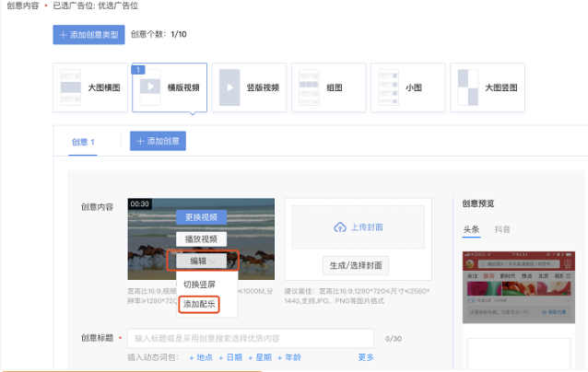
Task: Pick the 组图 creative type card
Action: point(328,87)
